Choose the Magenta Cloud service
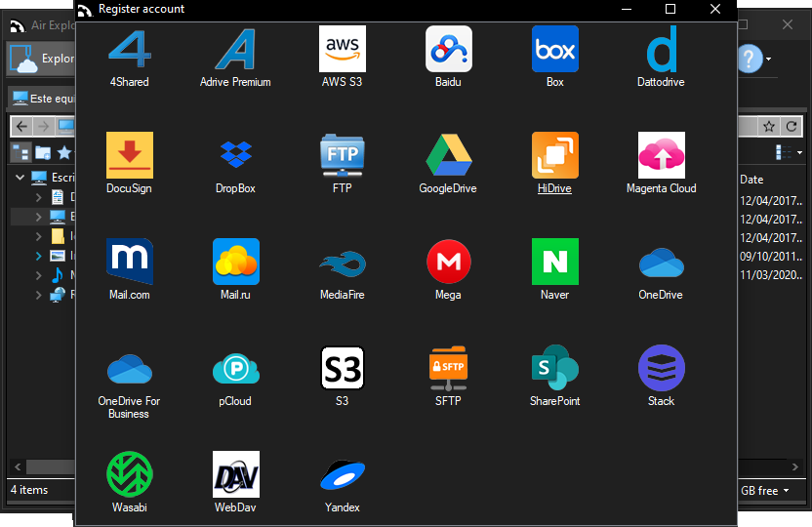Viewport: 812px width, 527px height. 662,164
